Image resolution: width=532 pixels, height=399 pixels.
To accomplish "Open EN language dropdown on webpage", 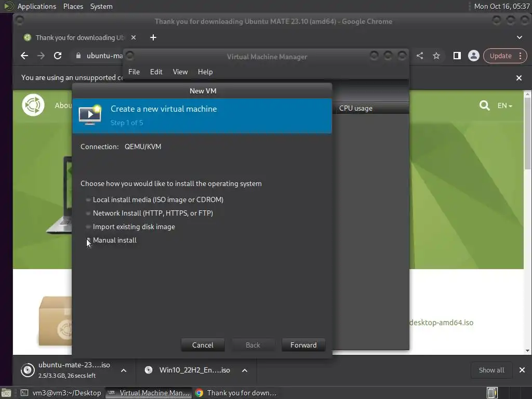I will click(x=505, y=105).
